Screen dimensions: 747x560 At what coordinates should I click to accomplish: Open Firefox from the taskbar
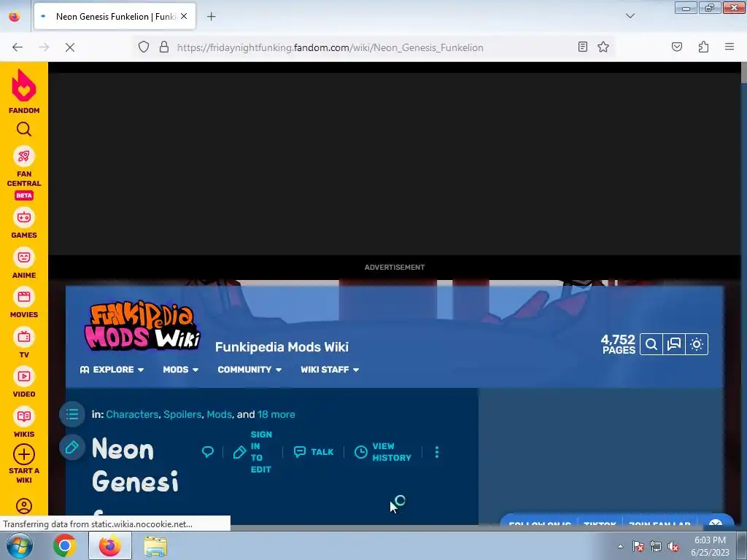tap(110, 545)
